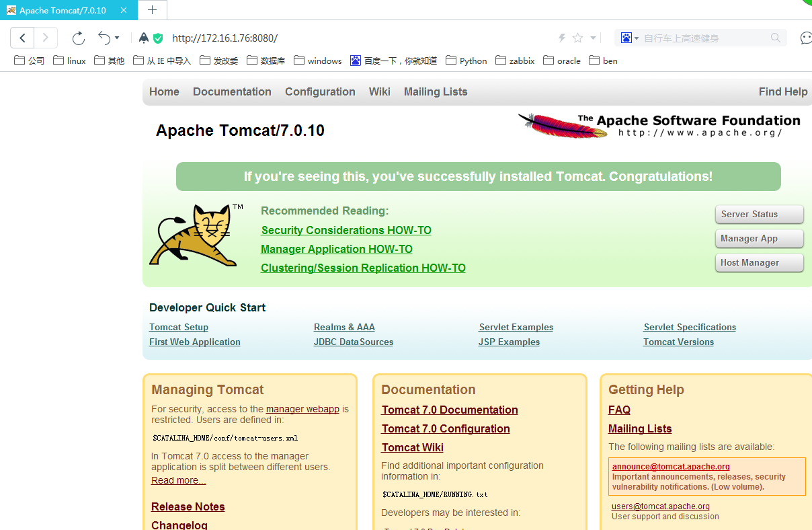
Task: Click the Tomcat cat logo image
Action: (194, 235)
